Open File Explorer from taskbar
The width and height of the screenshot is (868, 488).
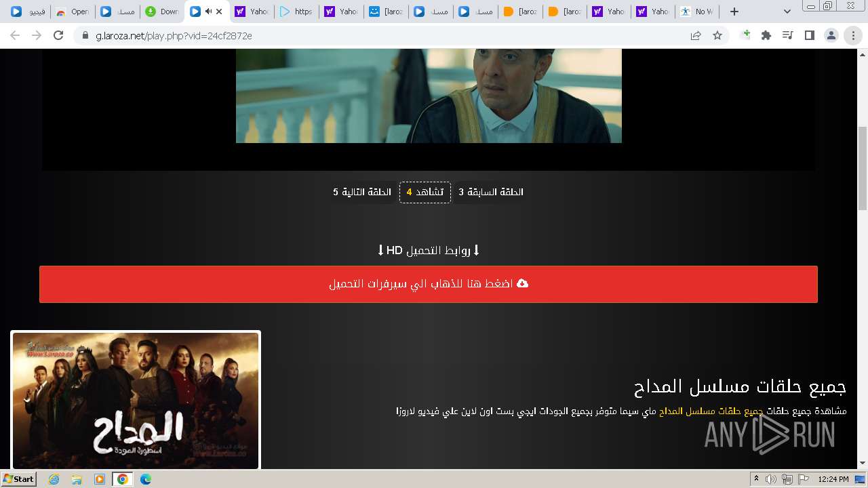point(77,479)
